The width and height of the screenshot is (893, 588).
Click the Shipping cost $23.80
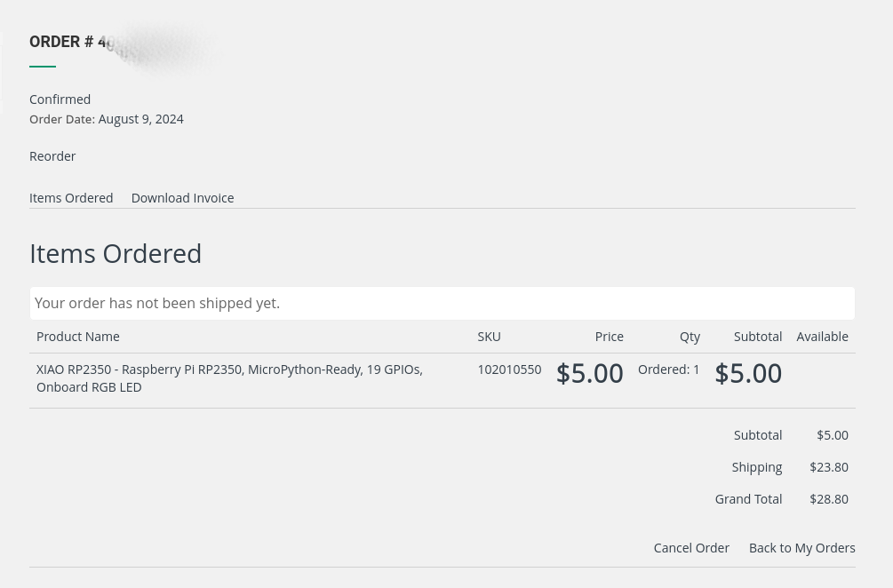pyautogui.click(x=829, y=467)
